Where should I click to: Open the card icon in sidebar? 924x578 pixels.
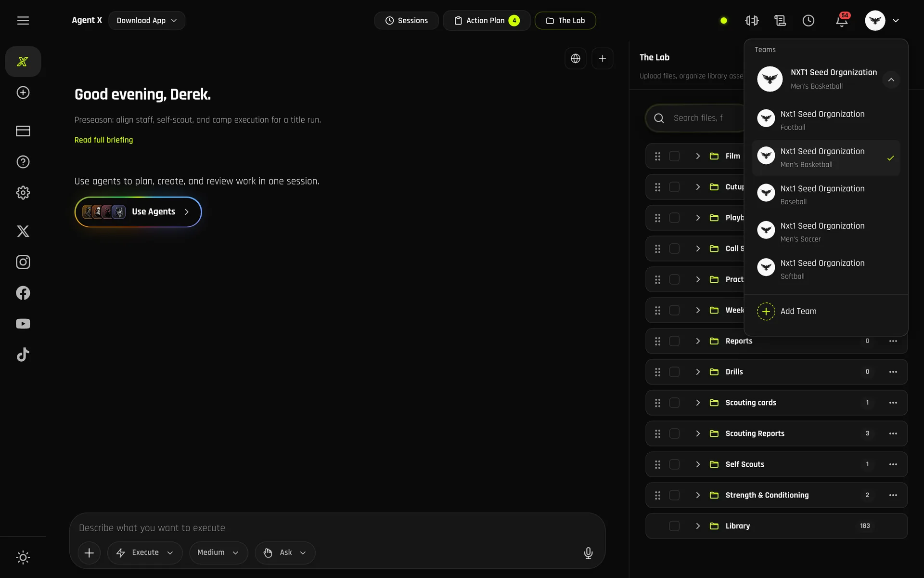(23, 131)
